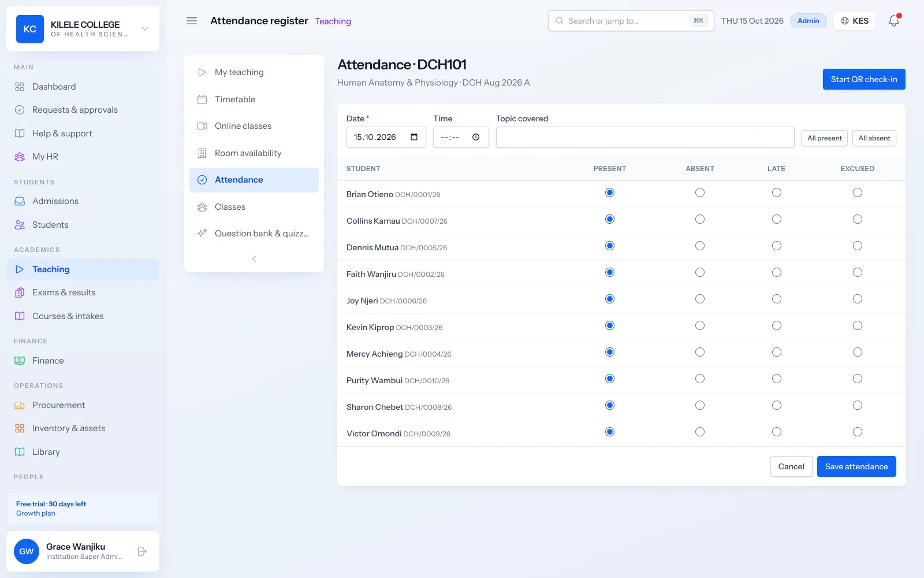Open the Classes menu item
This screenshot has width=924, height=578.
click(x=254, y=207)
